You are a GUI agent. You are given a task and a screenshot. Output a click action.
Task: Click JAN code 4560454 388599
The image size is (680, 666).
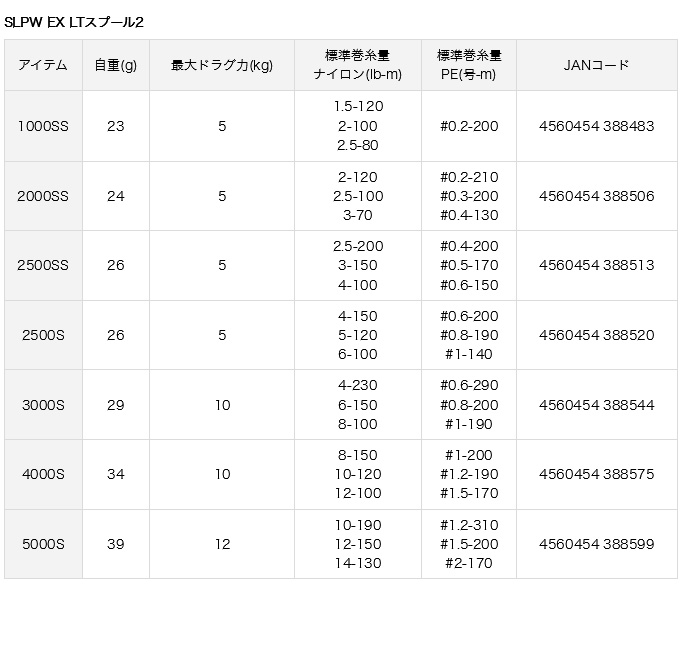596,544
